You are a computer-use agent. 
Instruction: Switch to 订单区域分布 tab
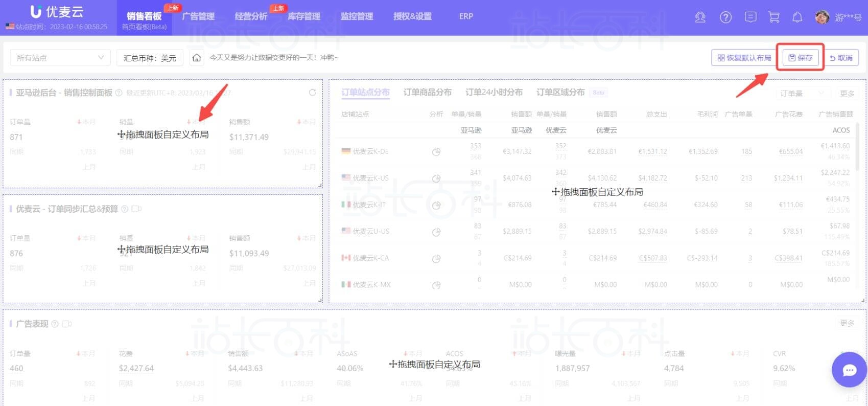[560, 92]
